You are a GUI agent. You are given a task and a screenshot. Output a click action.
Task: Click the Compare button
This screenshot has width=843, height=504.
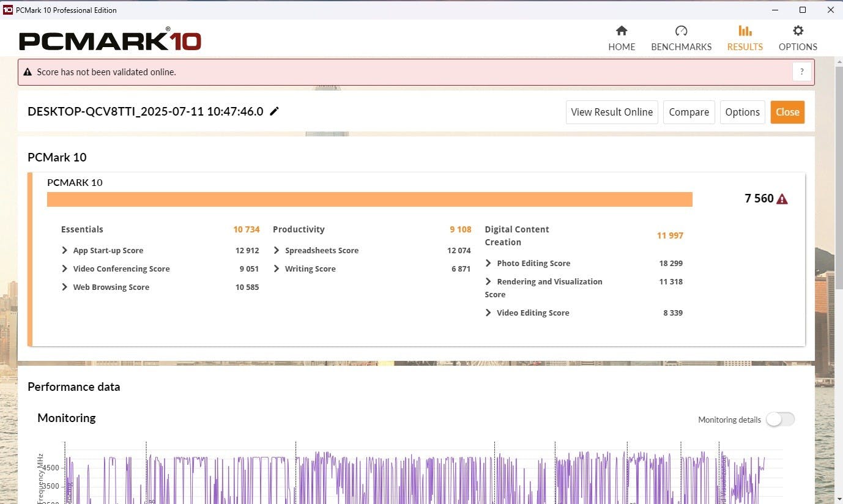point(689,112)
